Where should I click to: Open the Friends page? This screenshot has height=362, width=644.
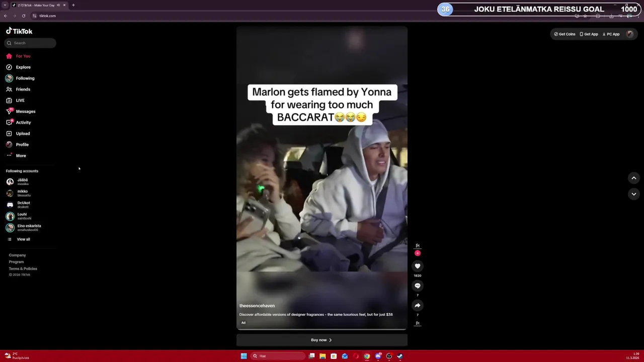19,89
